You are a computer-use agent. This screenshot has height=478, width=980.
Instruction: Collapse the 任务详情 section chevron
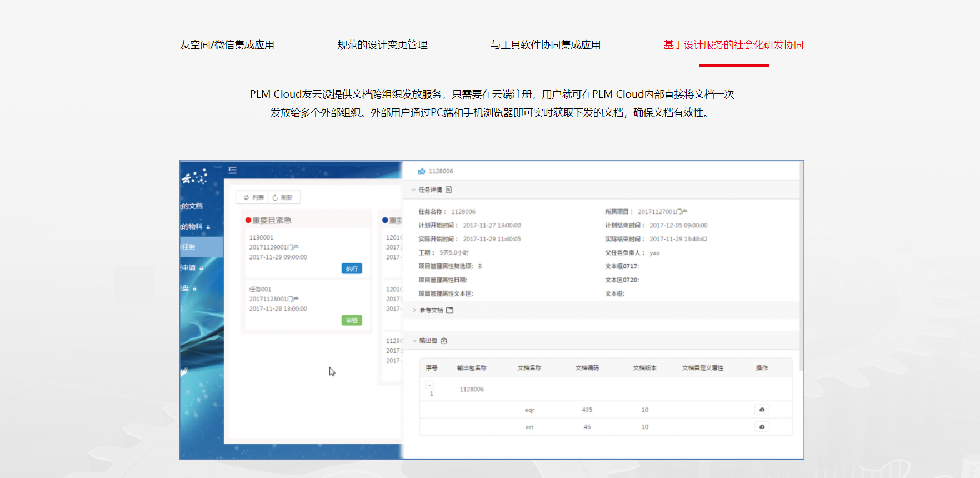[x=413, y=190]
